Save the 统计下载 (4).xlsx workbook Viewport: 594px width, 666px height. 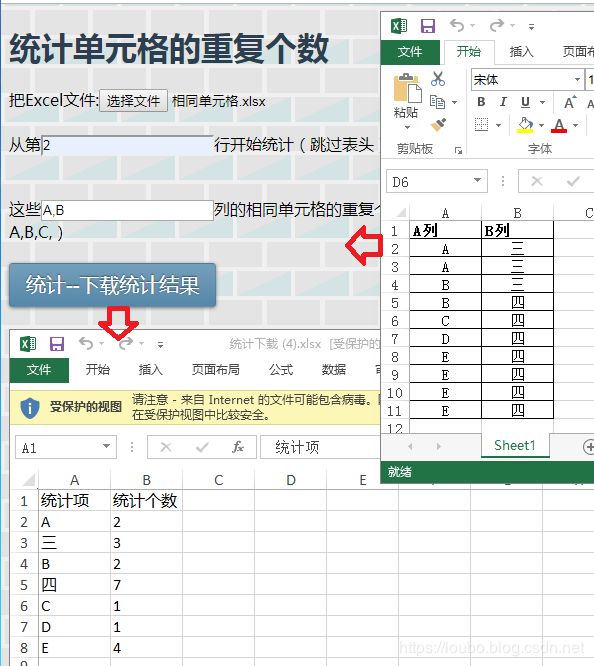click(57, 343)
